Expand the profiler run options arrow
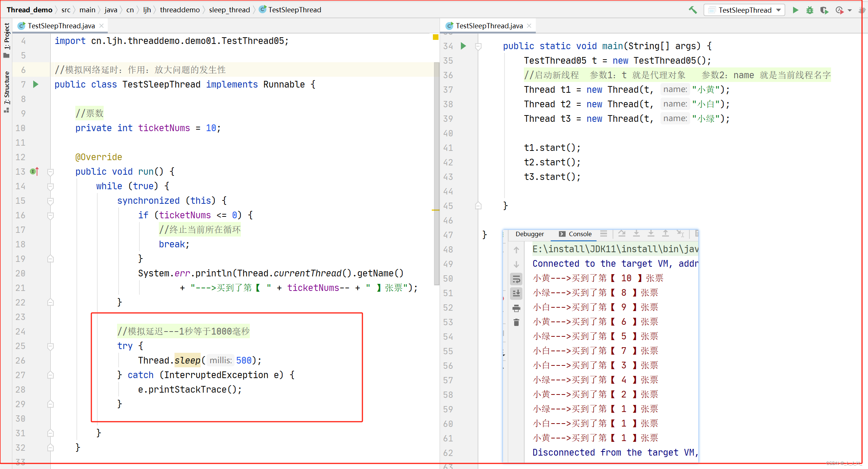 (850, 10)
